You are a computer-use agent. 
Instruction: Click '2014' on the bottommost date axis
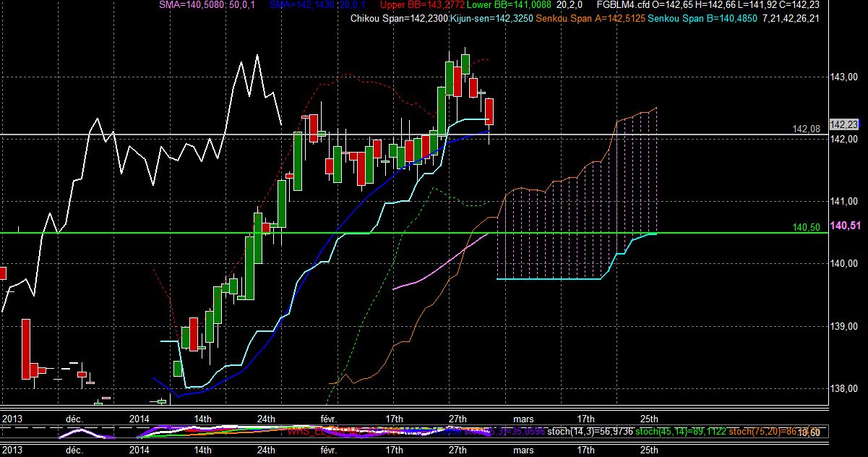coord(138,449)
